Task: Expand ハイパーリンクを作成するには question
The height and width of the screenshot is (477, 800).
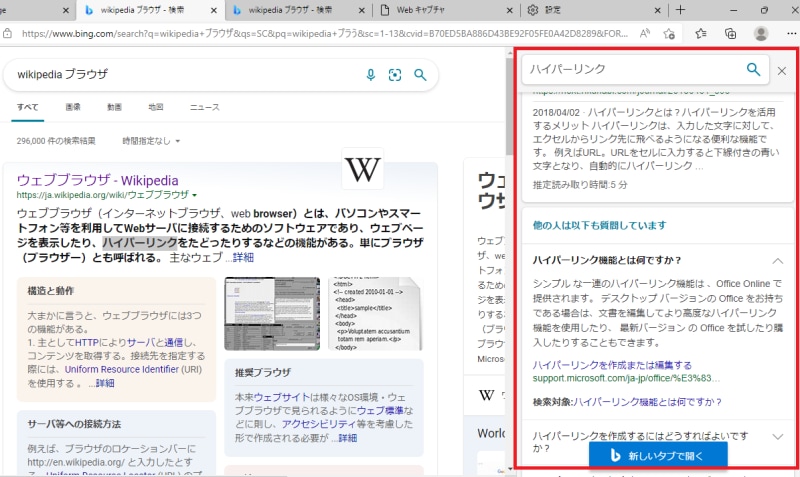Action: coord(777,436)
